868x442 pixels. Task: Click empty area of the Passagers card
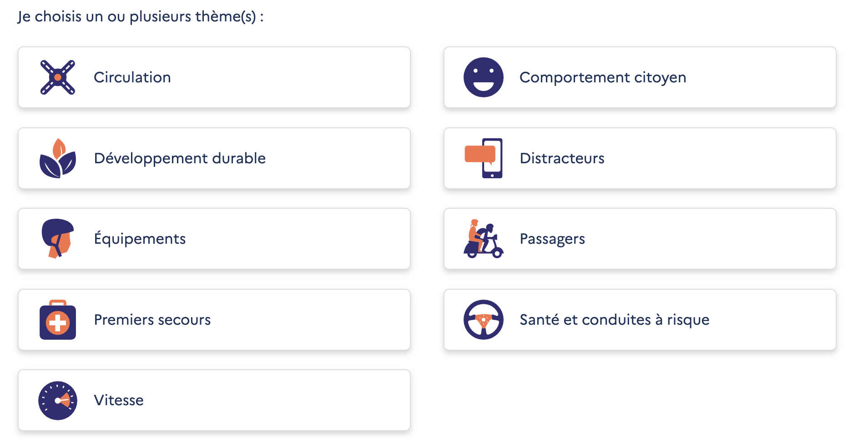point(728,239)
